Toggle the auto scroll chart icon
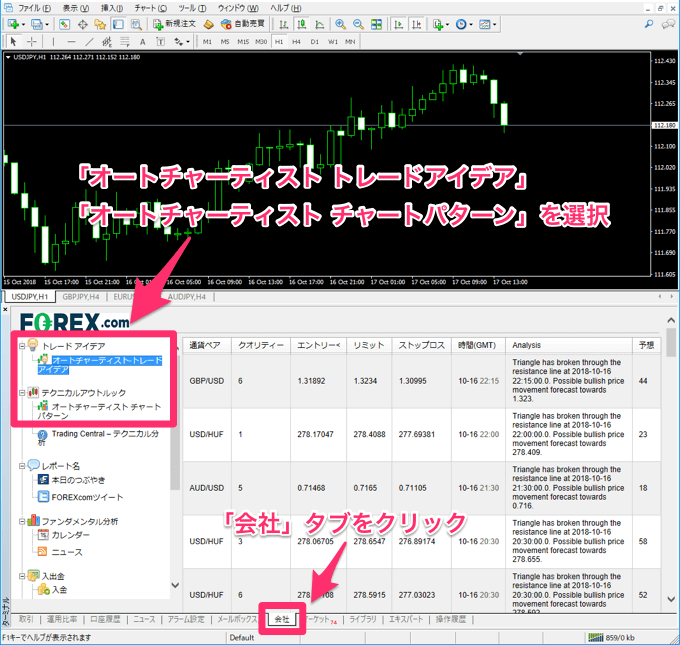The width and height of the screenshot is (680, 645). (x=398, y=24)
